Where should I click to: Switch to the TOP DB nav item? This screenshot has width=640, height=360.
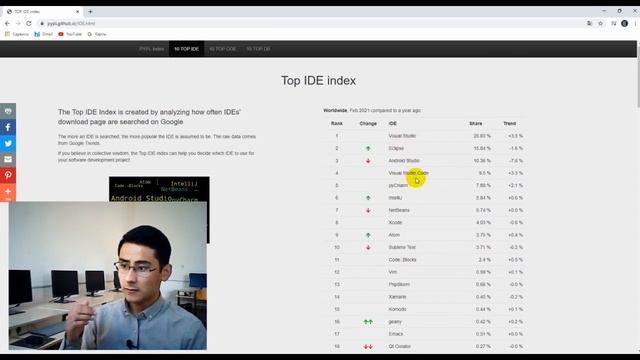pos(258,49)
